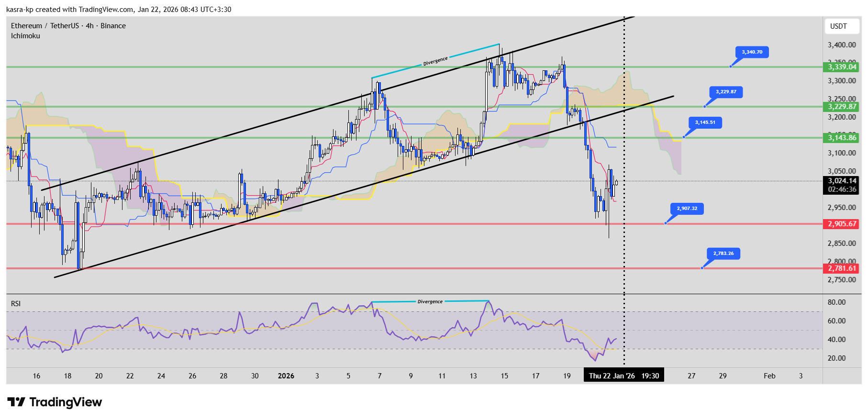Click the Feb label on time axis

click(769, 376)
